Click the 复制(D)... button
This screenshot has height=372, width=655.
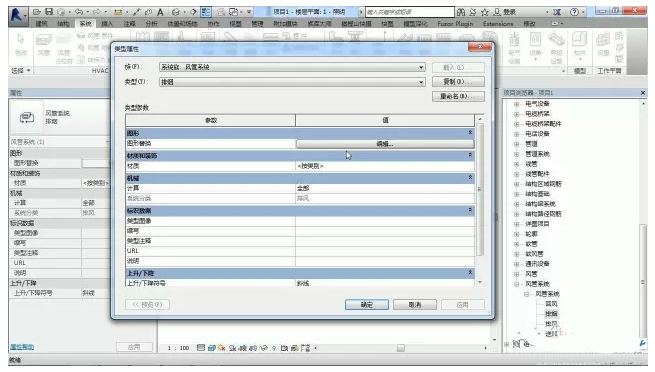pos(458,81)
